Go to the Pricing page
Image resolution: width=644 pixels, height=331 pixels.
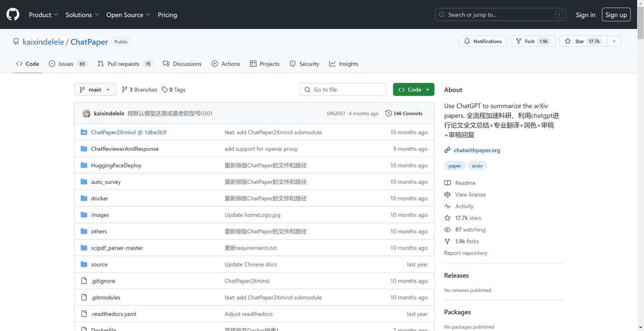pos(167,15)
